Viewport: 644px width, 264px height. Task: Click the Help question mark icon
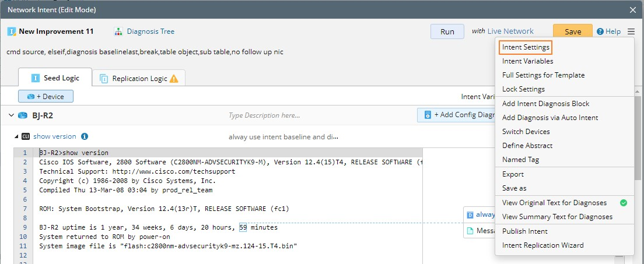pos(600,32)
